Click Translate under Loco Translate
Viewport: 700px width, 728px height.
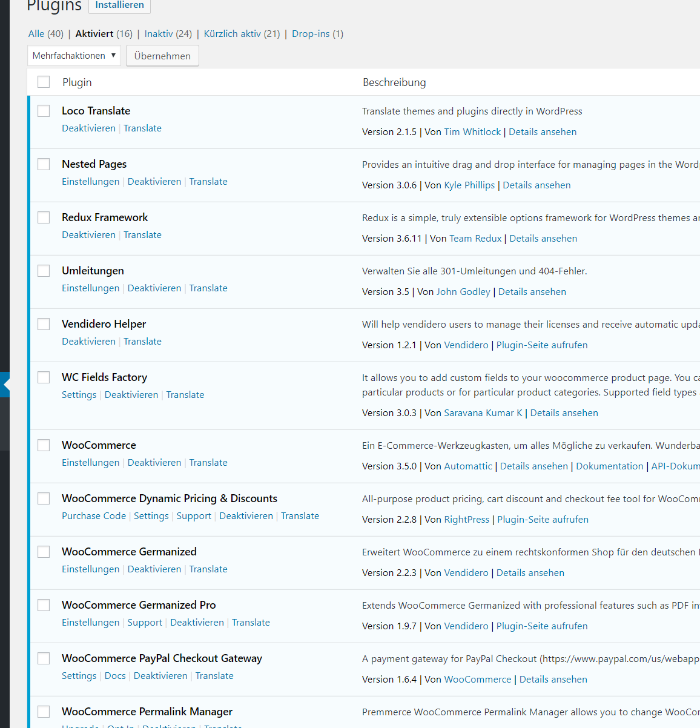tap(142, 128)
